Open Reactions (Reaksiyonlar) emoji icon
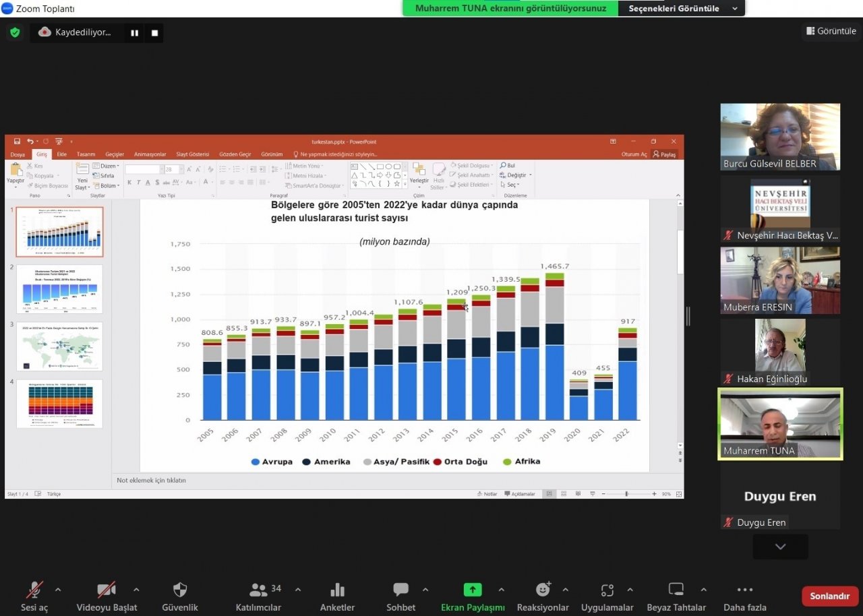 (x=543, y=591)
